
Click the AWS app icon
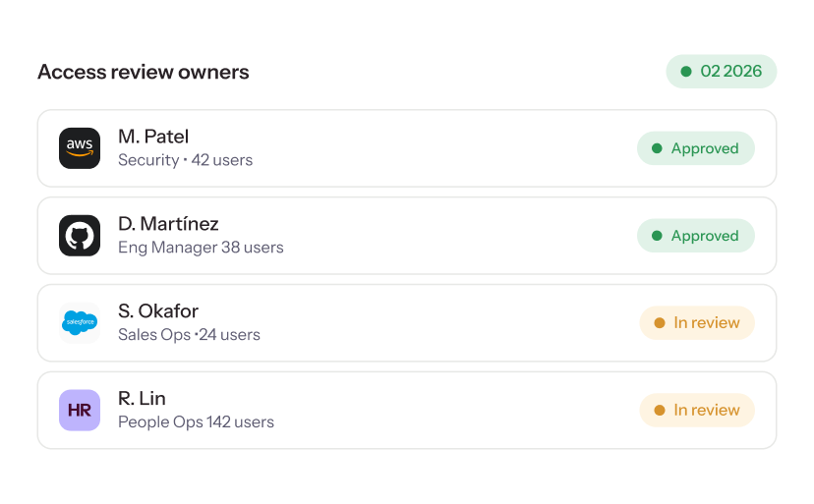80,148
